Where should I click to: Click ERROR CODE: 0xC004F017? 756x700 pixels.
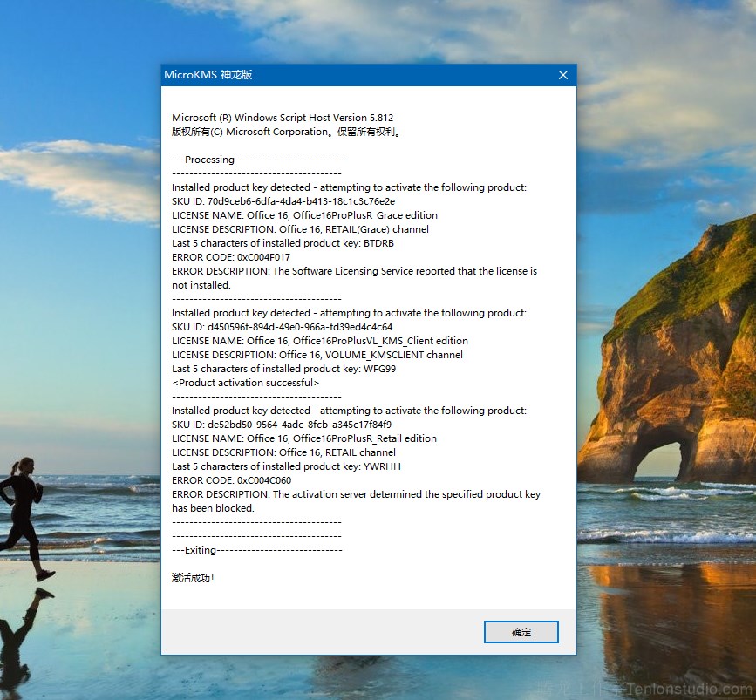click(x=231, y=257)
